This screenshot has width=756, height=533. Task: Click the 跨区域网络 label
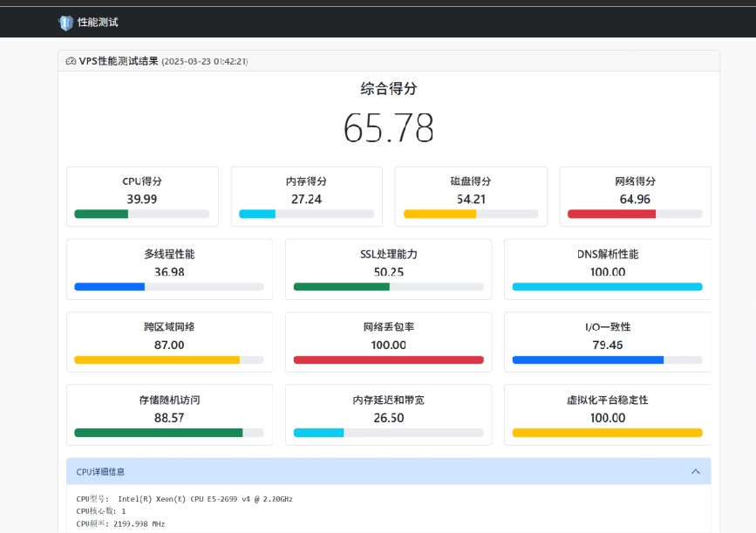(x=169, y=327)
